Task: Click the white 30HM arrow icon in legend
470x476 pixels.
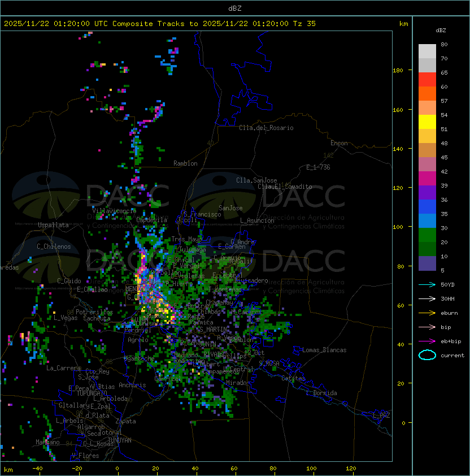Action: (427, 298)
